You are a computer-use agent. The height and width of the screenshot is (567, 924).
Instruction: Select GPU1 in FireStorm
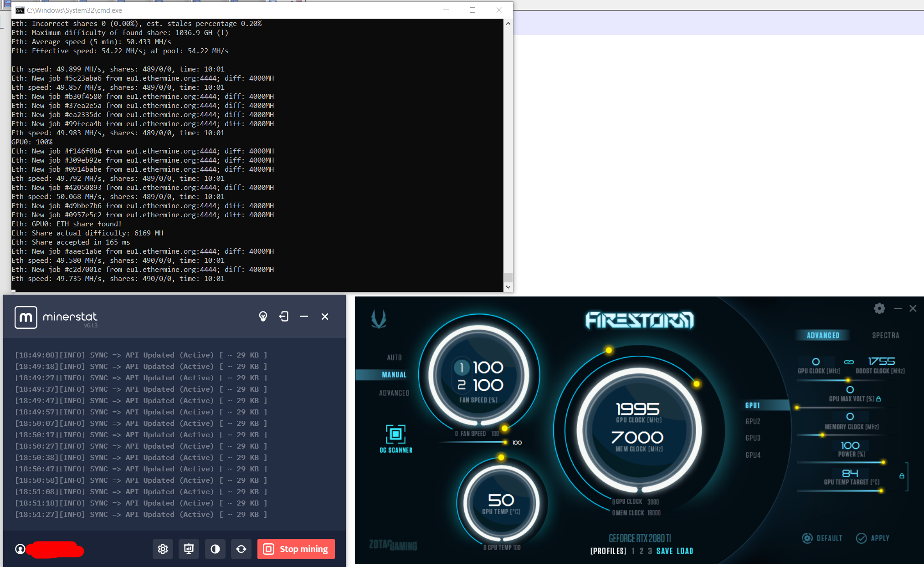[x=753, y=405]
